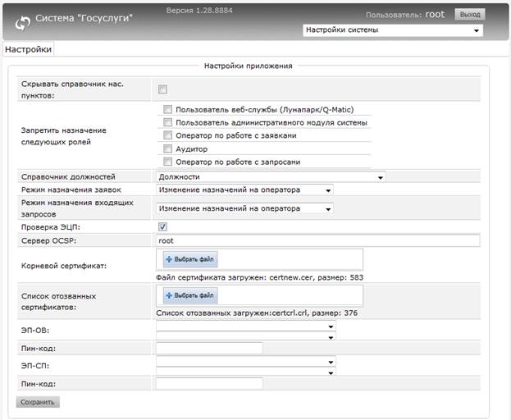
Task: Open Режим назначения заявок dropdown
Action: [x=245, y=189]
